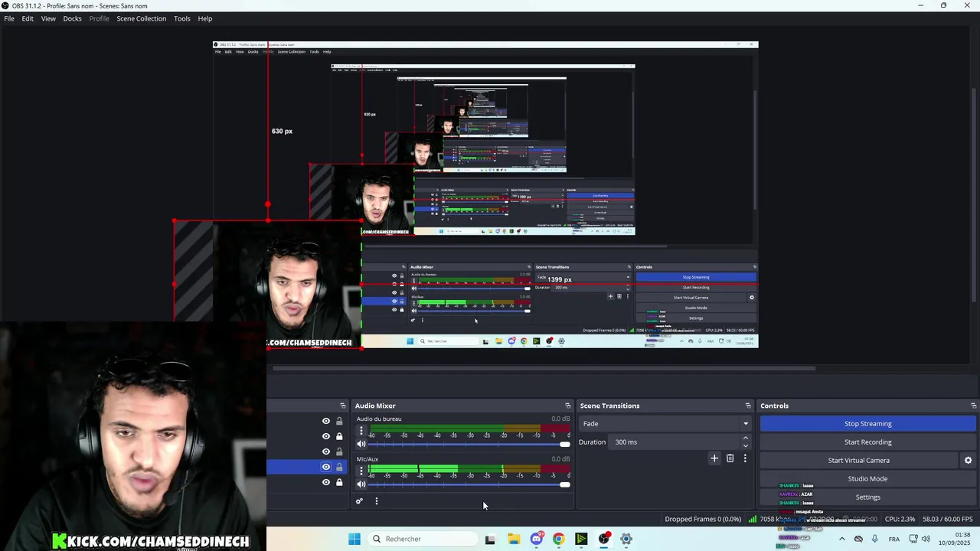Image resolution: width=980 pixels, height=551 pixels.
Task: Open Audio du bureau options menu
Action: [x=361, y=431]
